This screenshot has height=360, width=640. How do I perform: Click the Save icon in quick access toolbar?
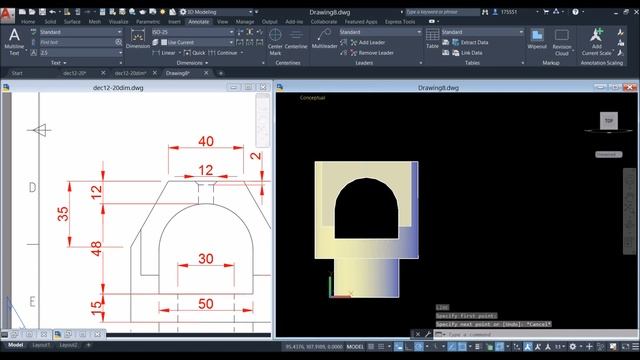click(42, 12)
